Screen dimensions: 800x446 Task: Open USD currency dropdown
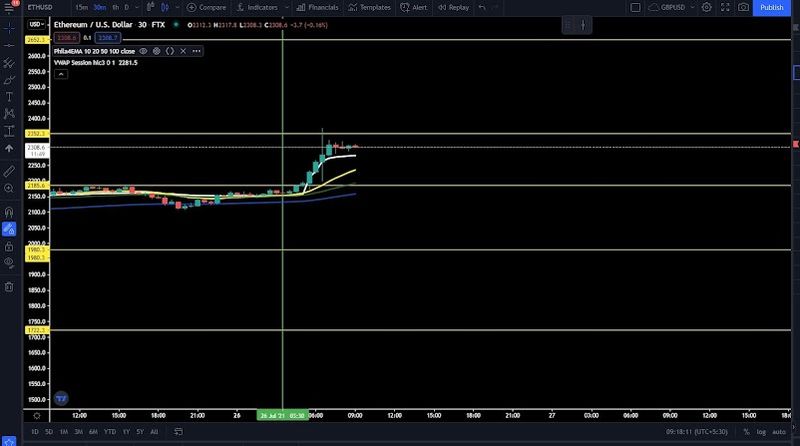[36, 24]
